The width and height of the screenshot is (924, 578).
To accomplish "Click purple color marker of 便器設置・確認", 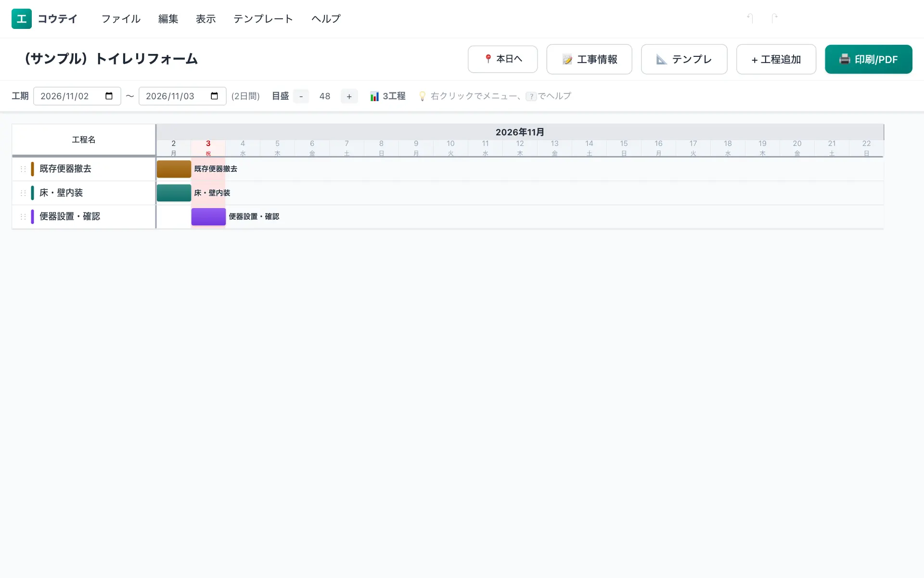I will pyautogui.click(x=32, y=217).
